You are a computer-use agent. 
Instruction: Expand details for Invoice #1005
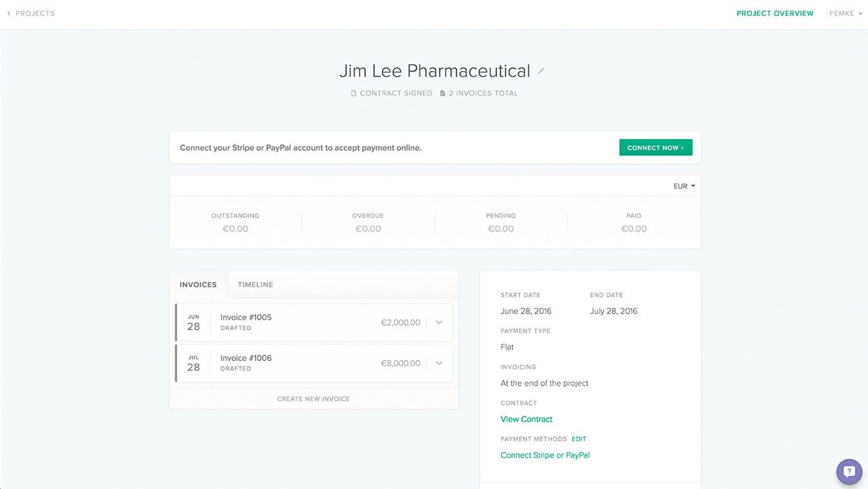439,322
